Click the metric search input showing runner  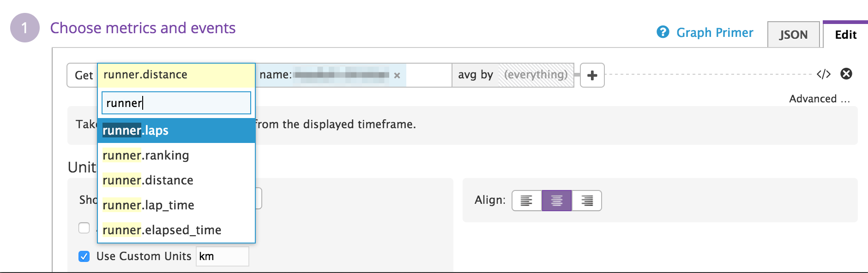[176, 102]
